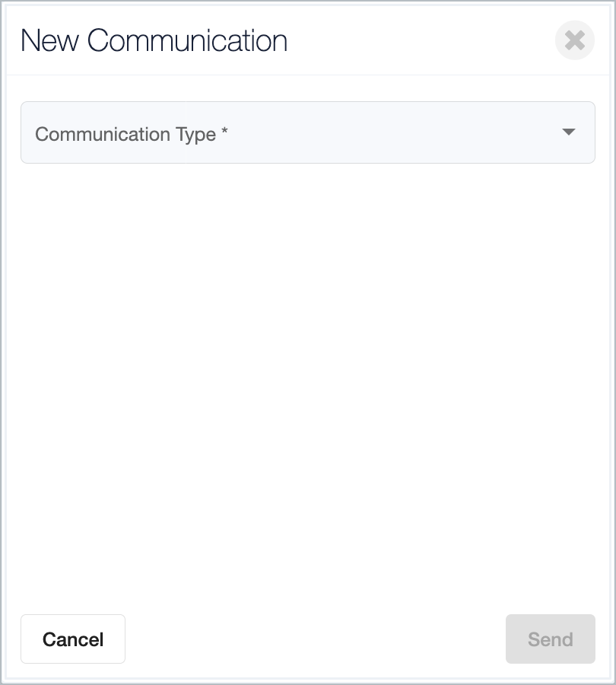Click the gray X icon
The image size is (616, 685).
[x=574, y=40]
